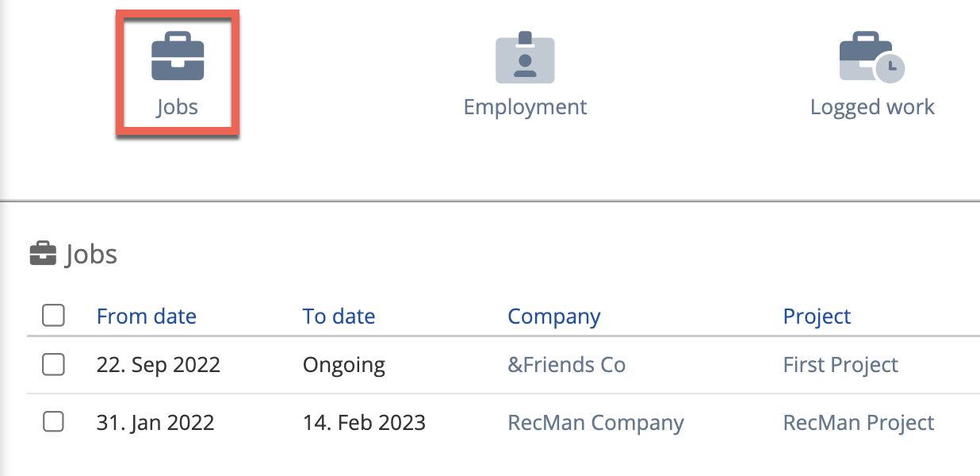Switch to the Logged work tab label
The width and height of the screenshot is (980, 476).
coord(872,107)
